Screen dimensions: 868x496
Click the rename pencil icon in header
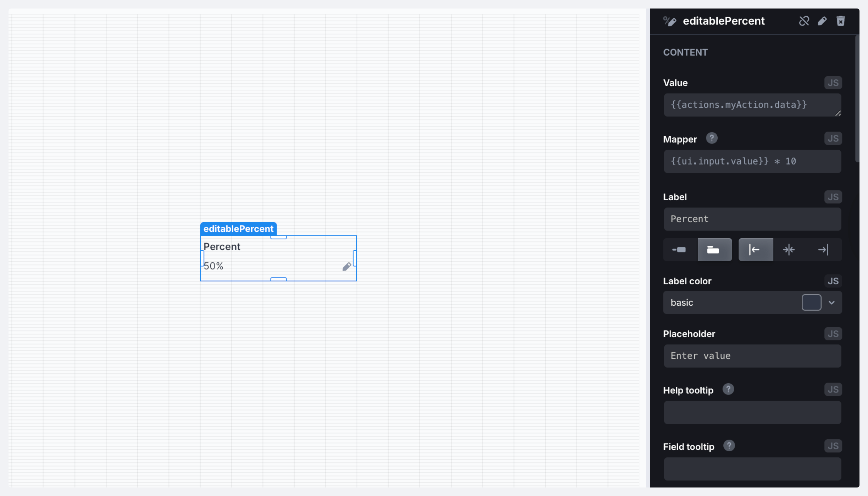pos(822,21)
